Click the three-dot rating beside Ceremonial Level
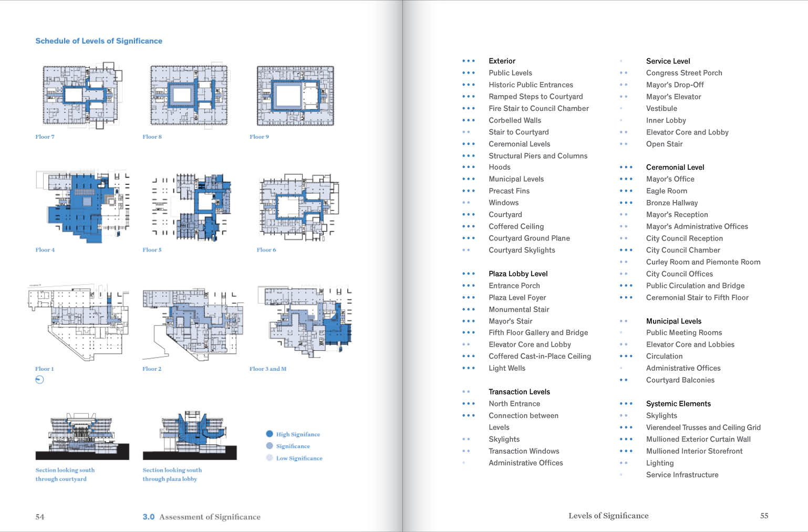The height and width of the screenshot is (532, 808). [626, 167]
